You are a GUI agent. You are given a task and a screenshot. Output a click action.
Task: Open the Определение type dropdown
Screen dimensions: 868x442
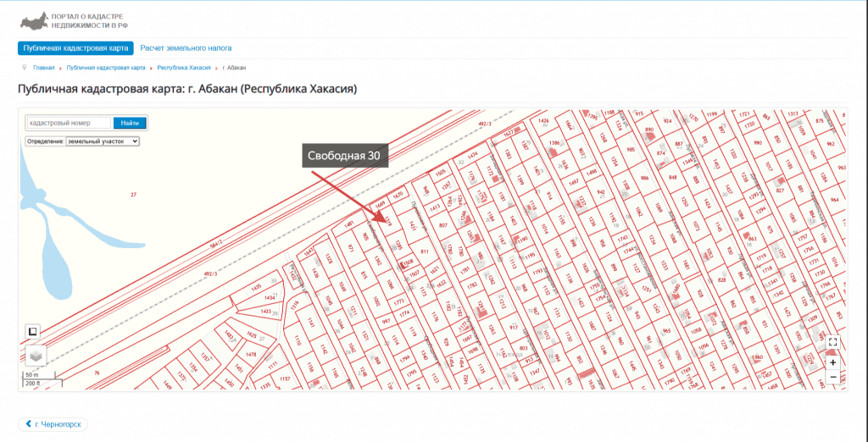coord(103,141)
